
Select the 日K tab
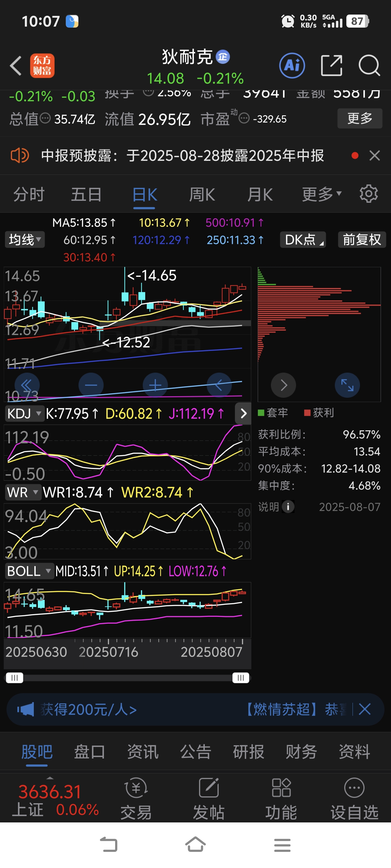click(x=145, y=194)
